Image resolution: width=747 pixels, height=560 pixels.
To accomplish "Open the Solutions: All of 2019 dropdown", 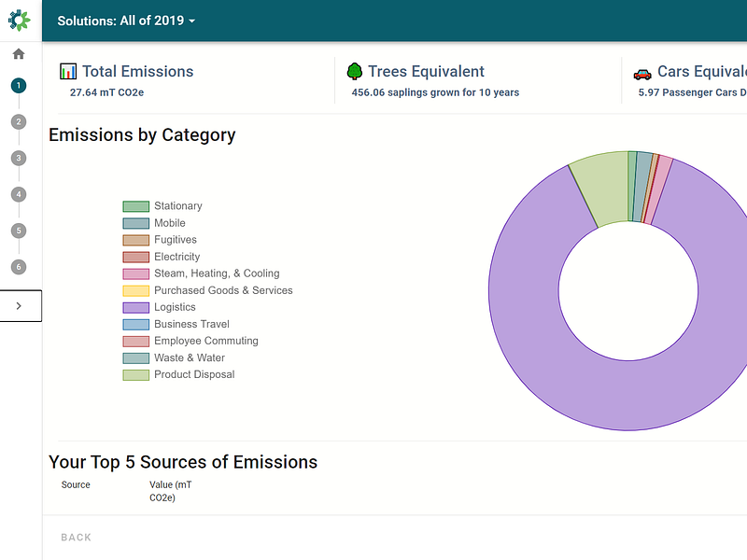I will (126, 21).
